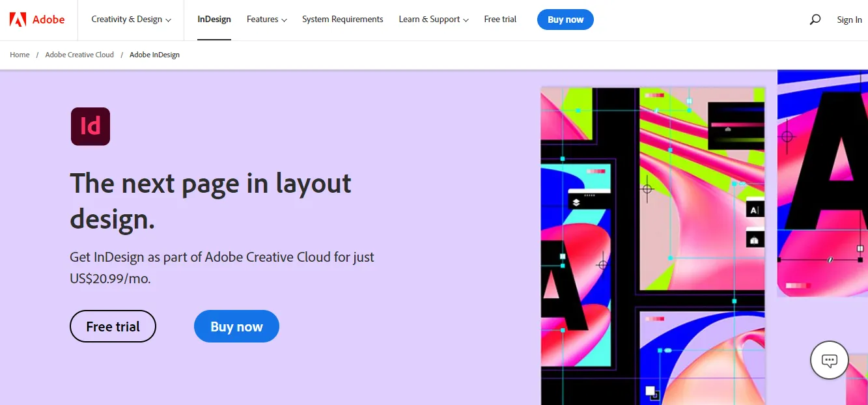The image size is (868, 405).
Task: Open the chat support bubble icon
Action: pos(829,359)
